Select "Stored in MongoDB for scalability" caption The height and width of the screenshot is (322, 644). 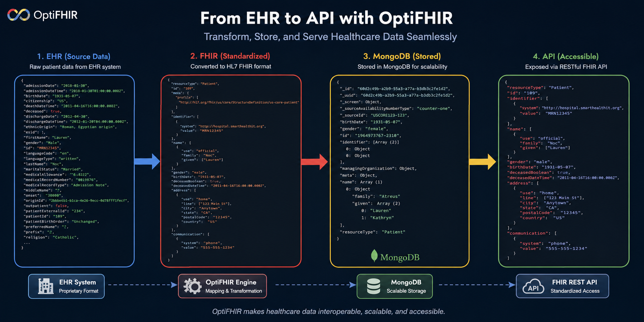click(402, 67)
